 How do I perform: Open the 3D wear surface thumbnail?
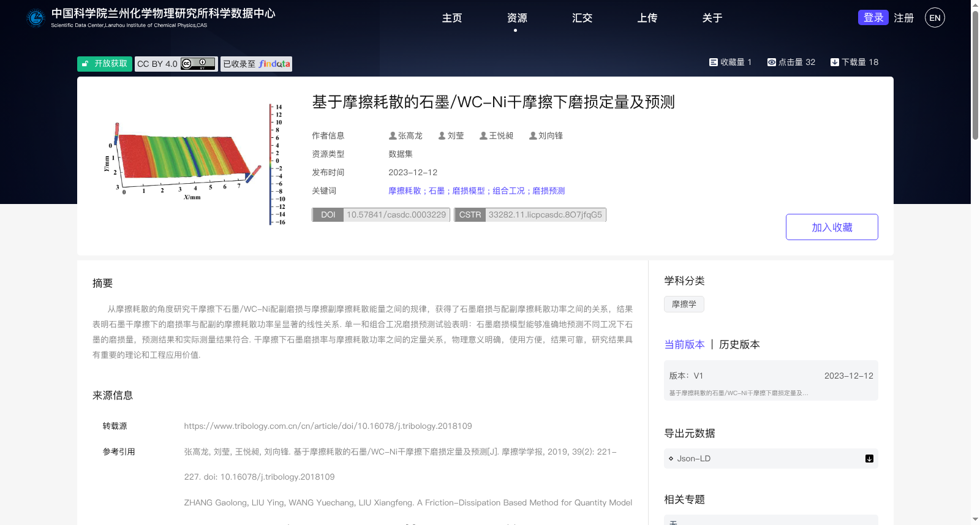195,164
